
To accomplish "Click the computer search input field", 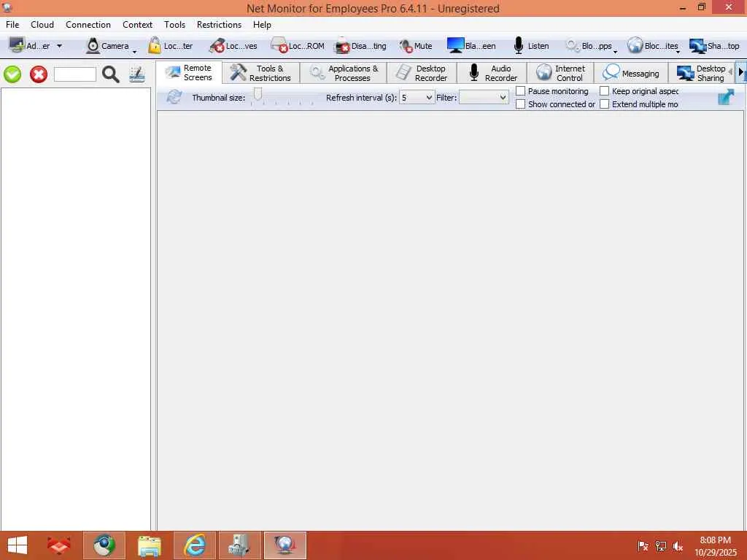I will click(x=75, y=75).
